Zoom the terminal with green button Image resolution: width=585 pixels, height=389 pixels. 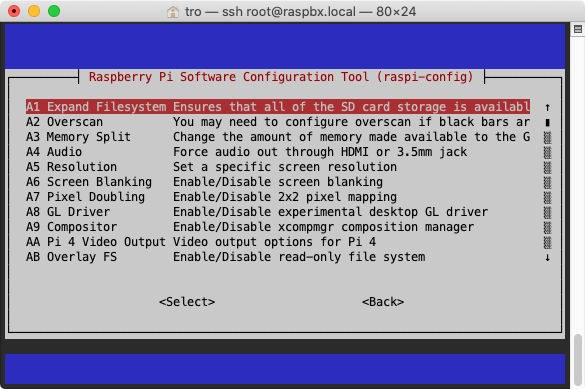(x=54, y=11)
